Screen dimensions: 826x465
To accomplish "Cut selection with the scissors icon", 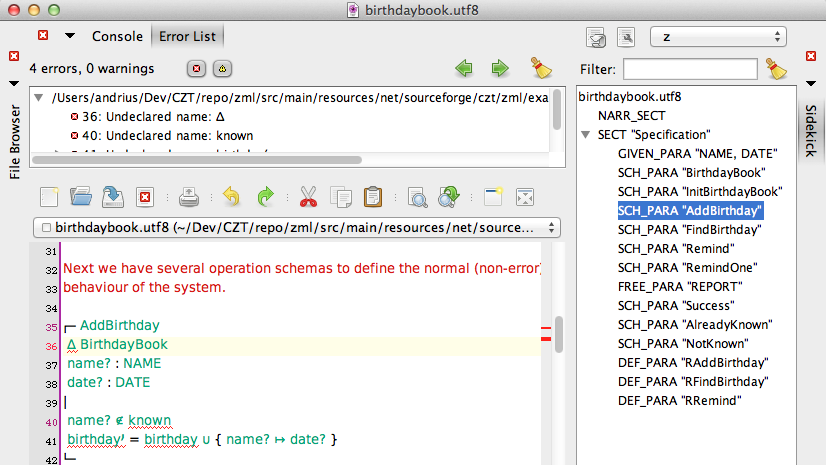I will 308,197.
